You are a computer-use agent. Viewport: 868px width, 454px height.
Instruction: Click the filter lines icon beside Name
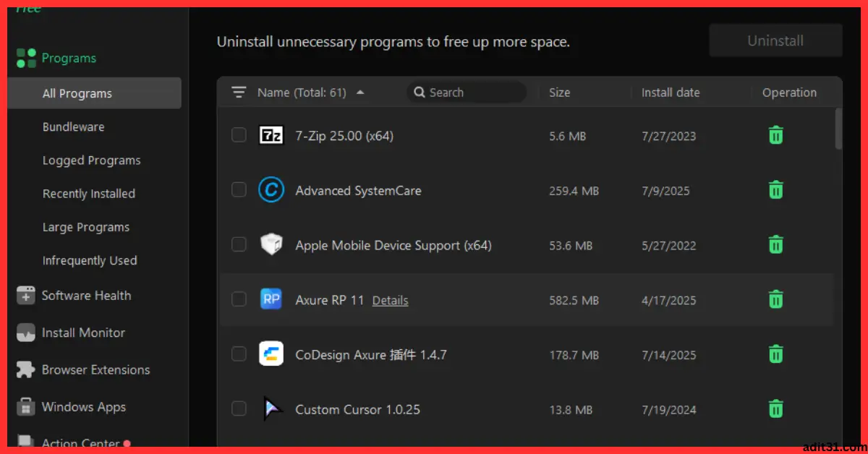point(239,93)
